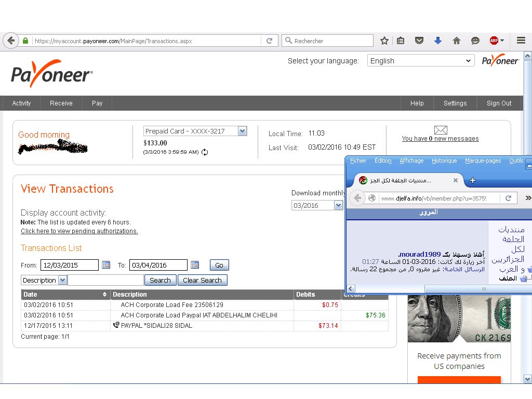532x399 pixels.
Task: Show more toolbar items via double chevron
Action: pyautogui.click(x=528, y=198)
